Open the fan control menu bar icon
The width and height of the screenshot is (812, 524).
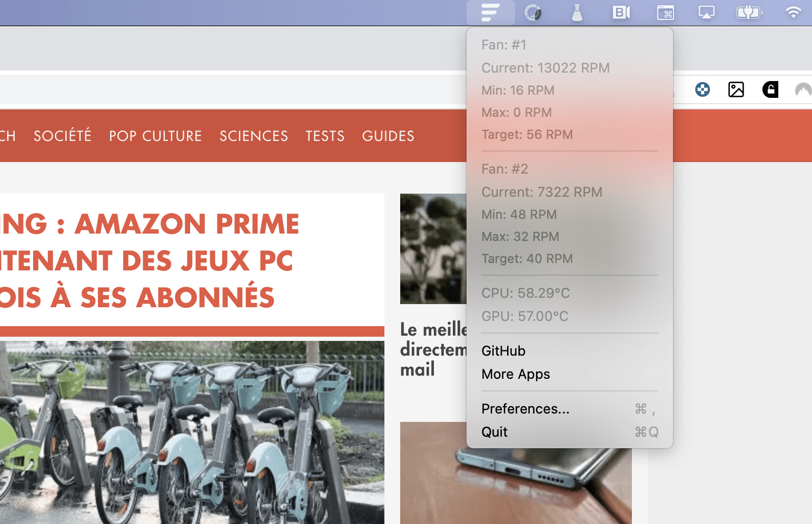490,13
